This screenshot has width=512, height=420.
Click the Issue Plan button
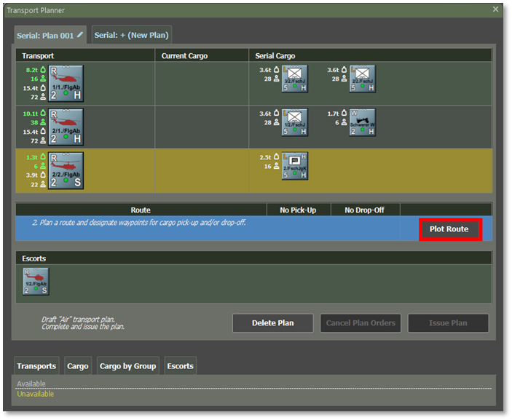pos(448,323)
